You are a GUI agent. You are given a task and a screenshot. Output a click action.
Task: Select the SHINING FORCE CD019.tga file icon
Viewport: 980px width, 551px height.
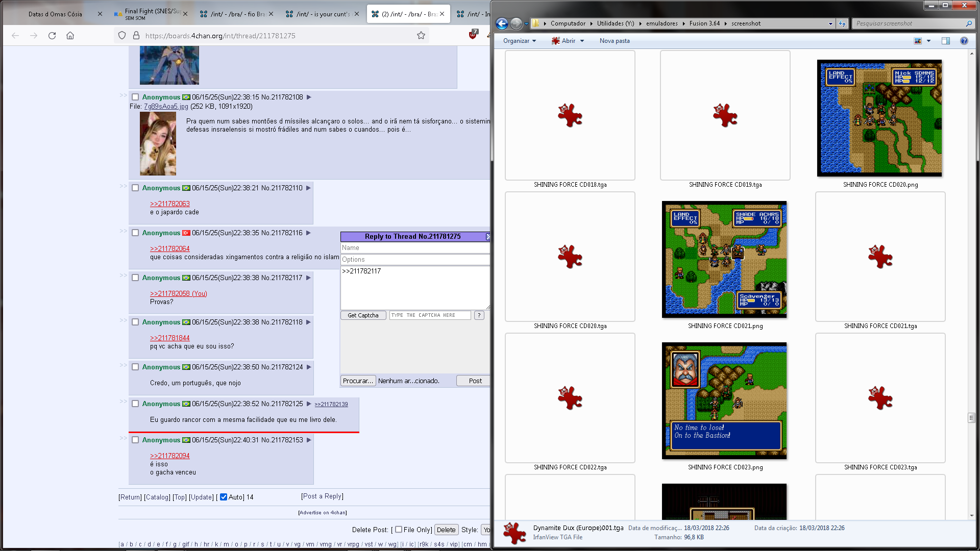pos(725,115)
